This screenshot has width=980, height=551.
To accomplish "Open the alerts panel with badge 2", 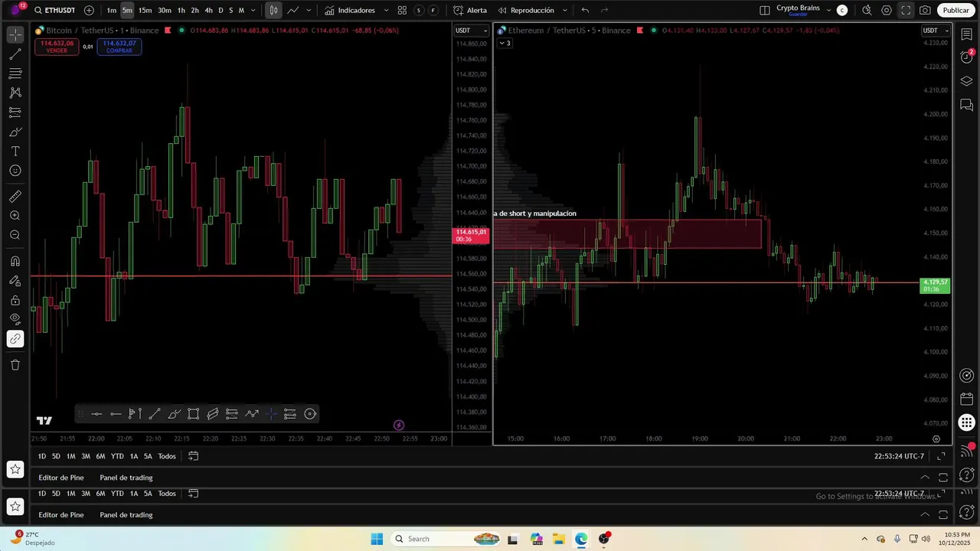I will (x=967, y=57).
